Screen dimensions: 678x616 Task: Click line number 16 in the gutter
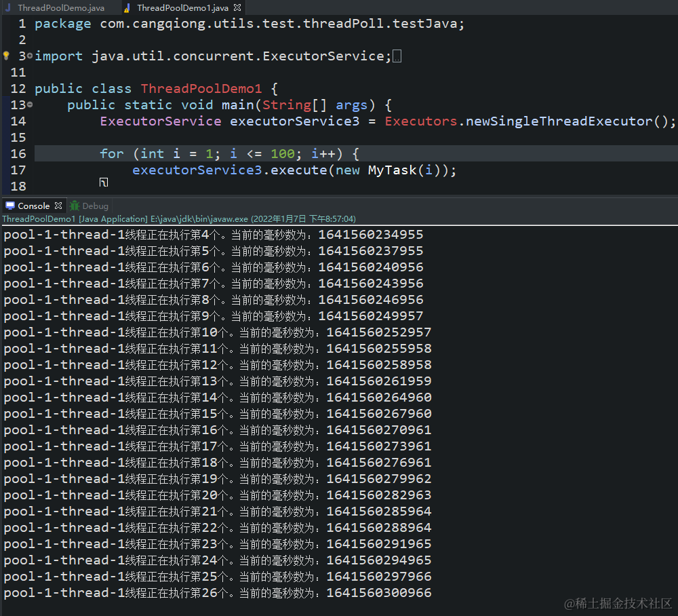[x=18, y=153]
